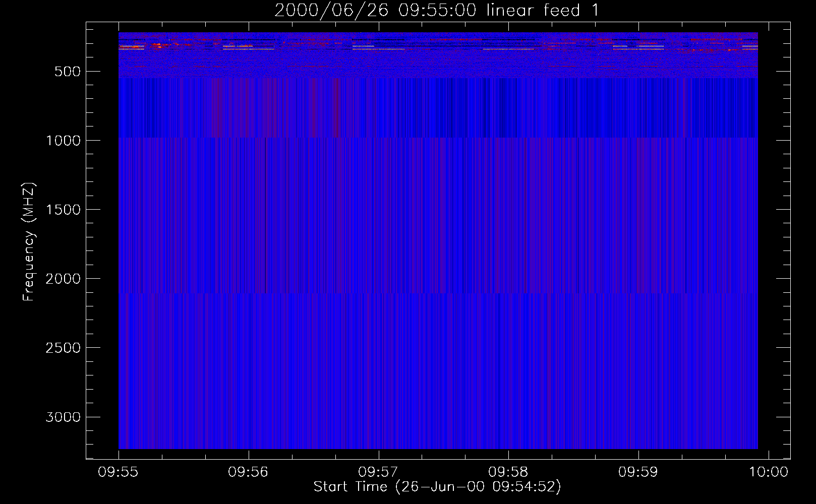Click the 09:59 time tick label

638,472
